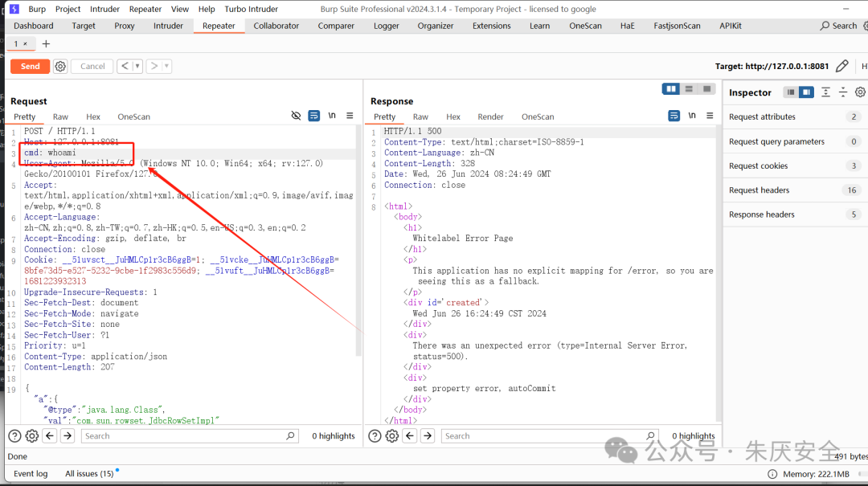Toggle \n newline display in Response
Viewport: 868px width, 486px height.
pyautogui.click(x=692, y=116)
